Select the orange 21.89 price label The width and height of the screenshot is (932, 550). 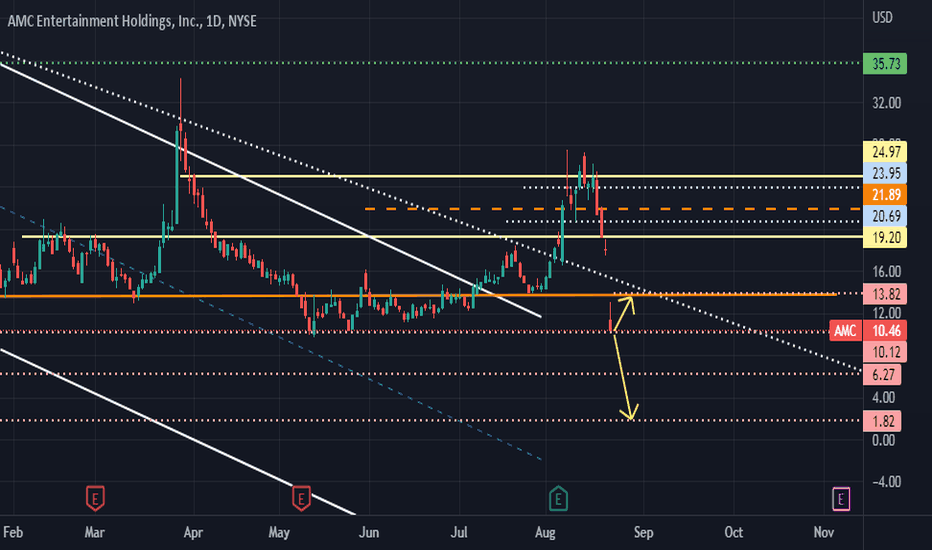(x=885, y=194)
